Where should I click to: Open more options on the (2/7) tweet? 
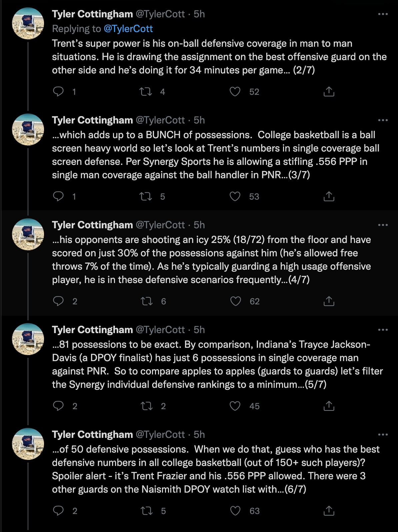click(x=383, y=14)
